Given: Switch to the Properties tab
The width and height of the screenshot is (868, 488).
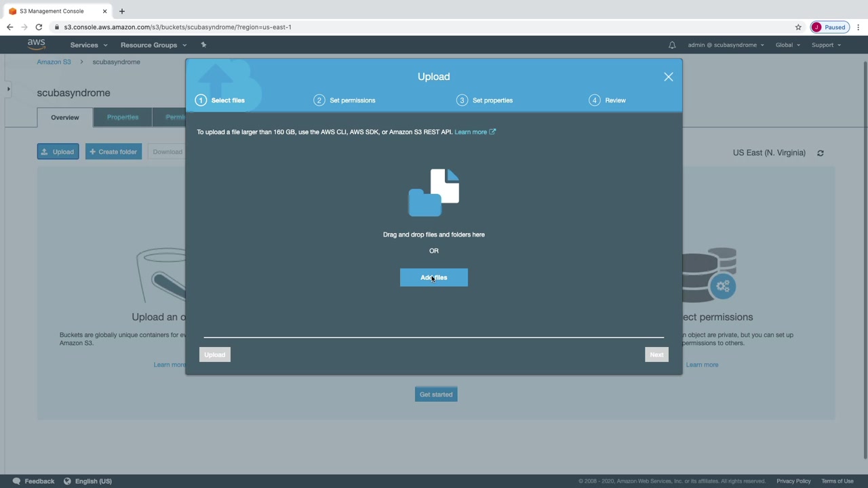Looking at the screenshot, I should (x=123, y=117).
